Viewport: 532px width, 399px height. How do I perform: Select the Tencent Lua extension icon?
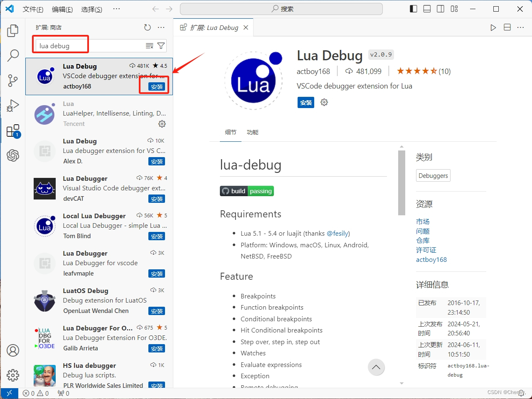click(45, 114)
